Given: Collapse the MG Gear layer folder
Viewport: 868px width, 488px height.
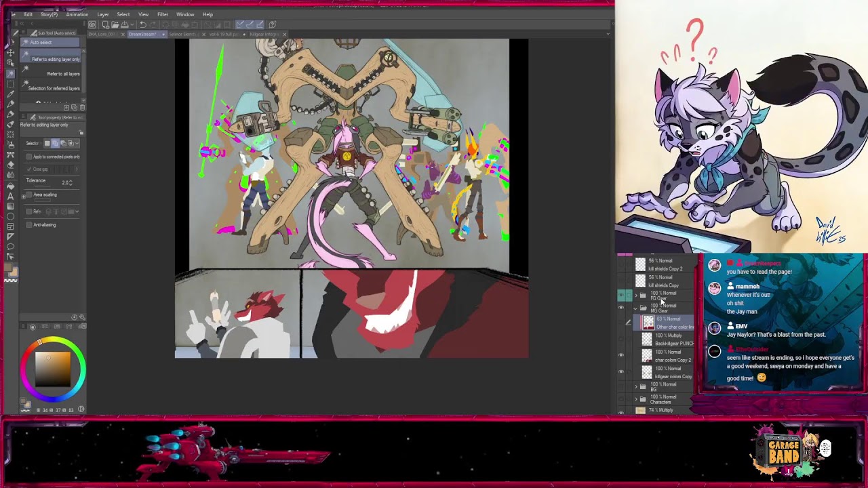Looking at the screenshot, I should point(635,308).
